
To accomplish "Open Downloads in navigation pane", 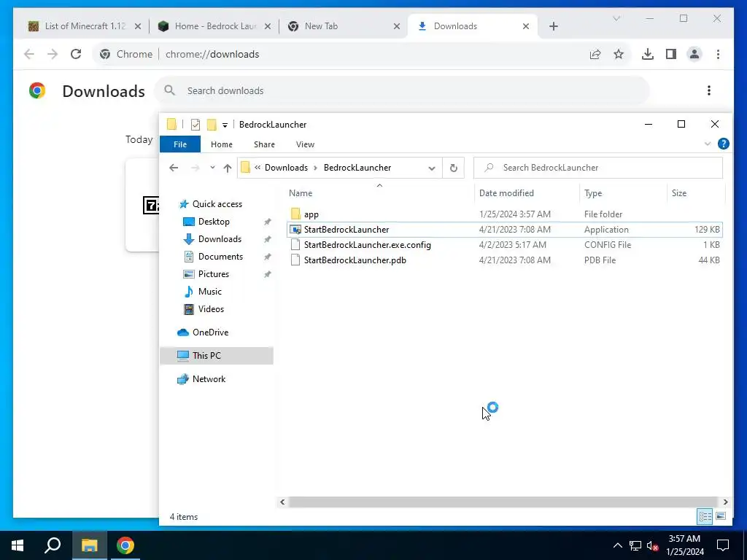I will coord(220,239).
